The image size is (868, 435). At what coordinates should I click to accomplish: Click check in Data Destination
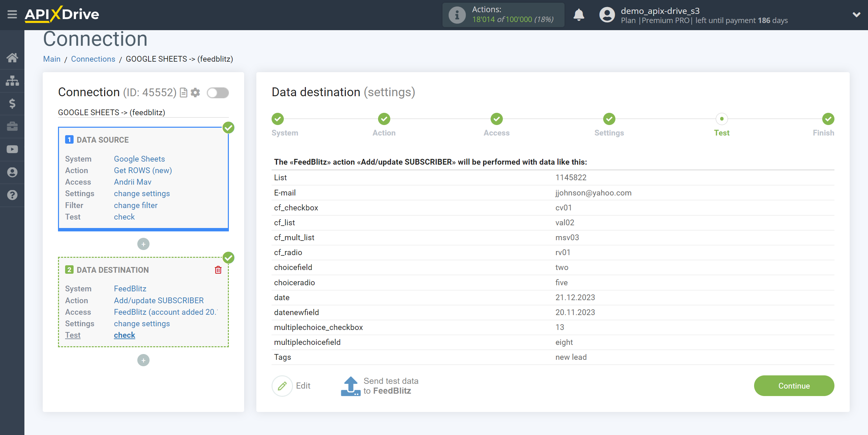pos(124,335)
